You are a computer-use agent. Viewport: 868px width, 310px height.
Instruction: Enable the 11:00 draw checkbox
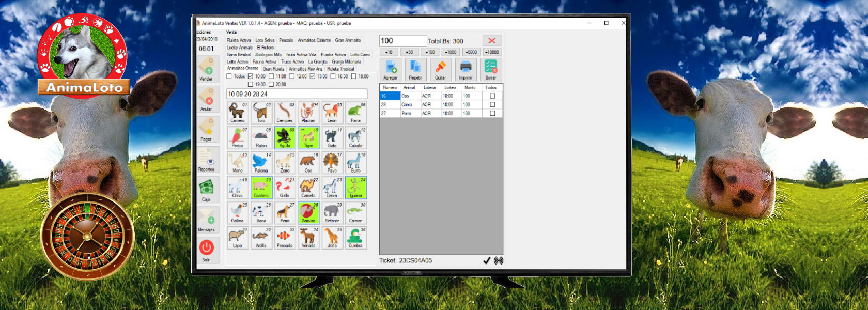click(271, 76)
